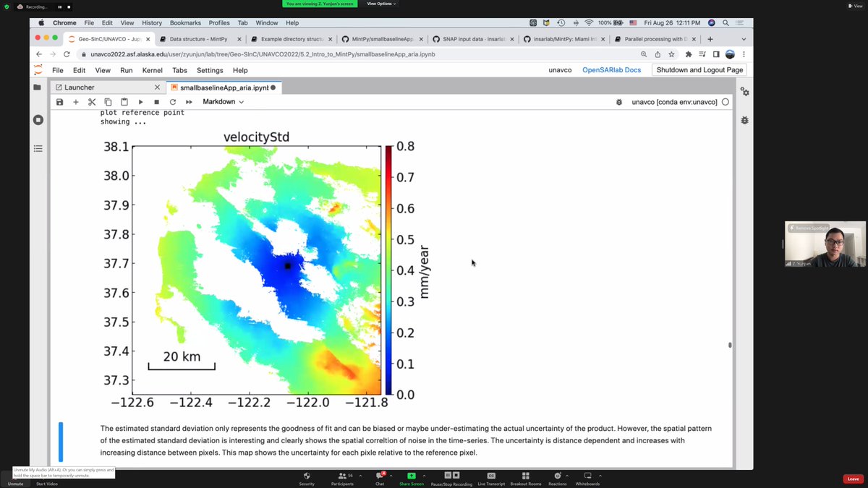Viewport: 868px width, 488px height.
Task: Open Chrome extensions puzzle icon
Action: click(688, 54)
